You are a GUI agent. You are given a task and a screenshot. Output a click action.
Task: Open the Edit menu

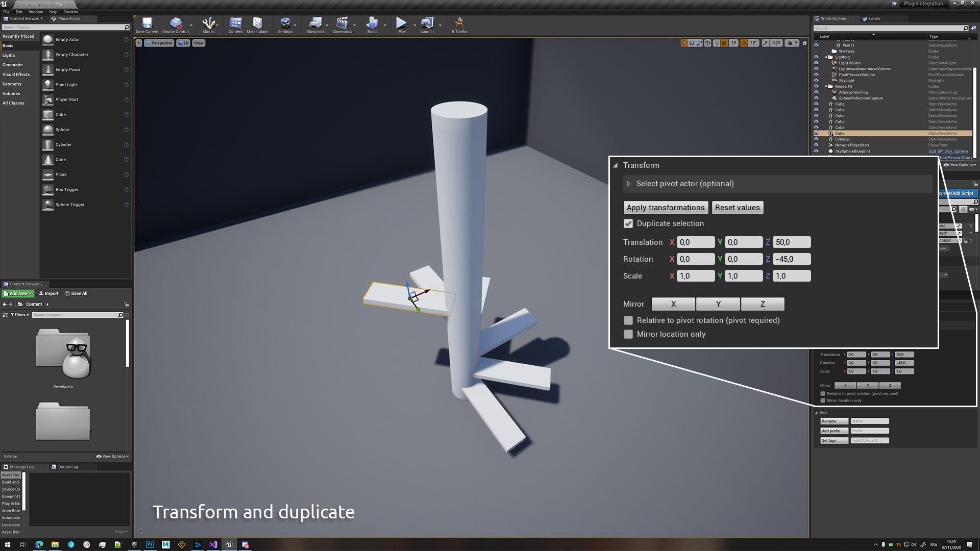(x=19, y=12)
